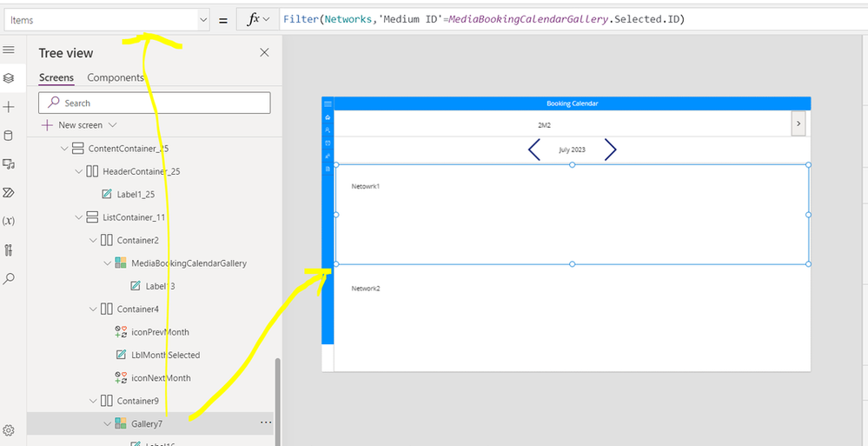This screenshot has height=446, width=868.
Task: Select LblMonthSelected in tree
Action: click(165, 355)
